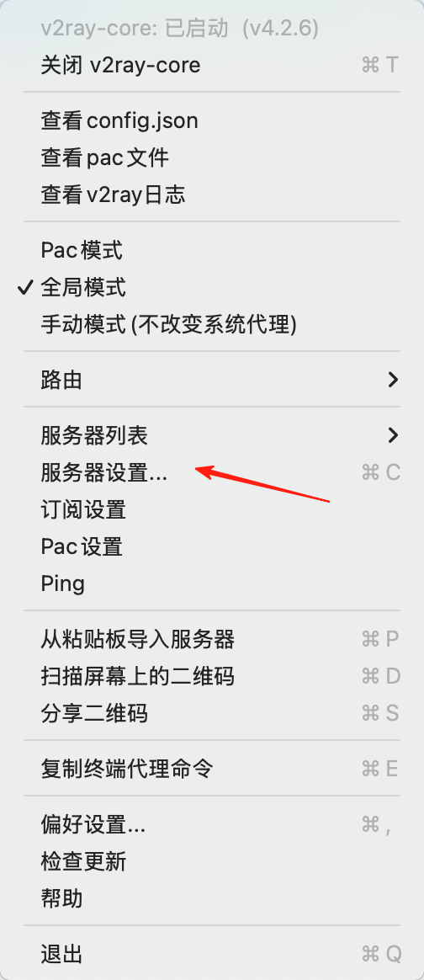Image resolution: width=424 pixels, height=980 pixels.
Task: Select 复制终端代理命令
Action: pyautogui.click(x=212, y=768)
